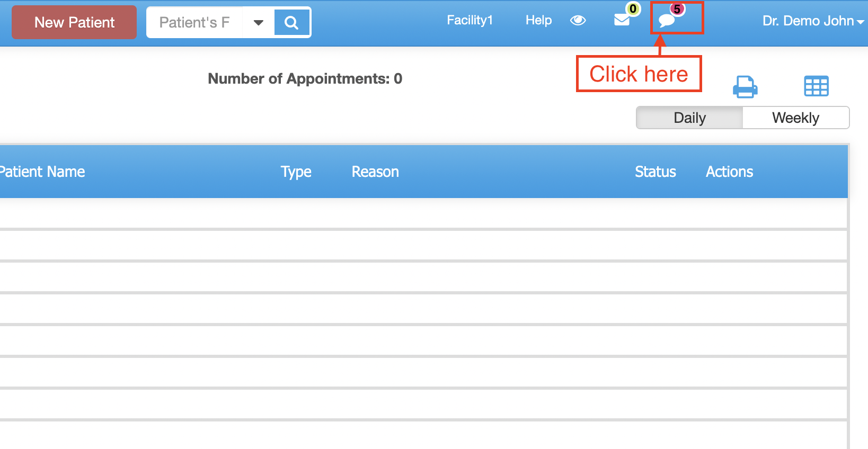Print the appointments using the printer icon

[745, 86]
